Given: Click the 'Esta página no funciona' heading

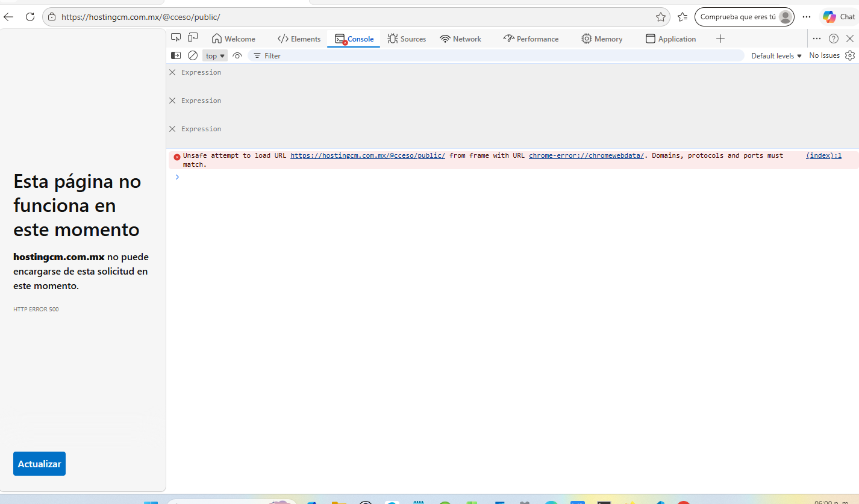Looking at the screenshot, I should [77, 205].
